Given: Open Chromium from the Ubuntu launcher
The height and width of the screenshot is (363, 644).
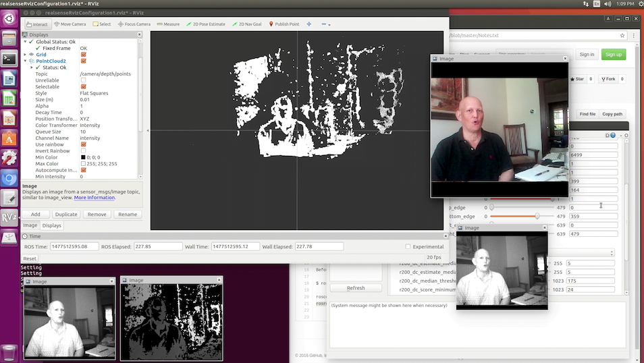Looking at the screenshot, I should pos(9,178).
